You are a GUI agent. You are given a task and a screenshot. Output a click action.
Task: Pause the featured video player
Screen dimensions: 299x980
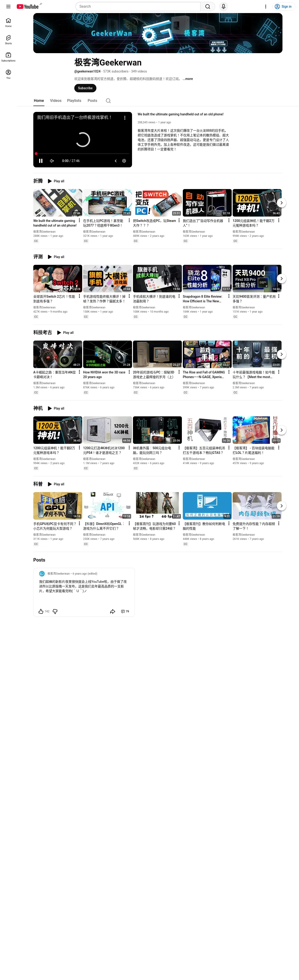pos(41,161)
